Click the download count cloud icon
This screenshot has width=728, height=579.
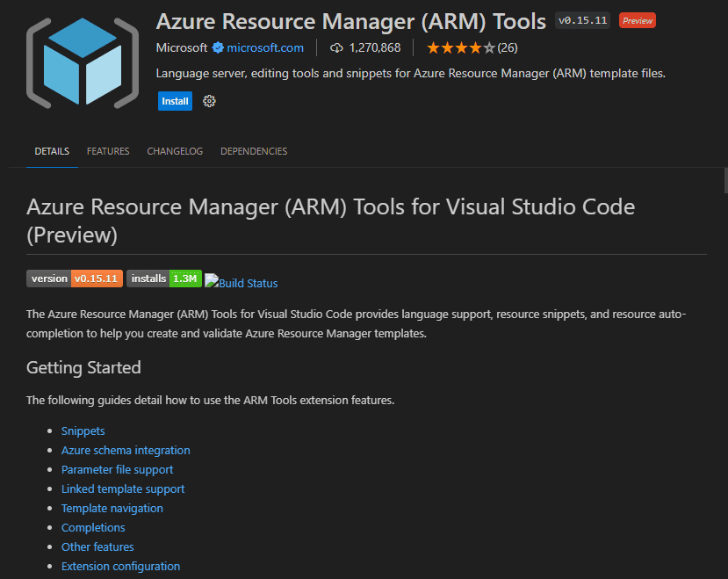336,47
